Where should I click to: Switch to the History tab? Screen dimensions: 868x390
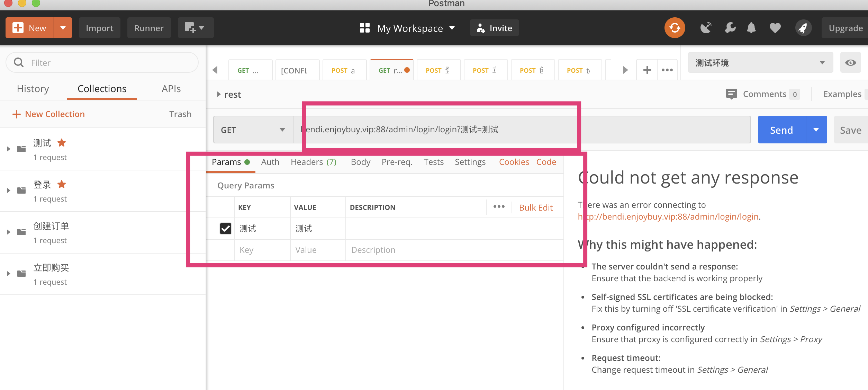[33, 89]
